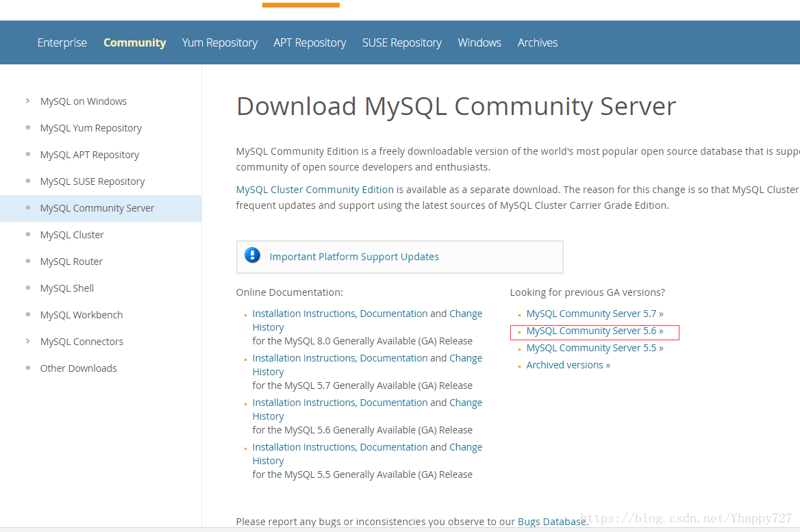
Task: Select MySQL Community Server in sidebar
Action: tap(97, 208)
